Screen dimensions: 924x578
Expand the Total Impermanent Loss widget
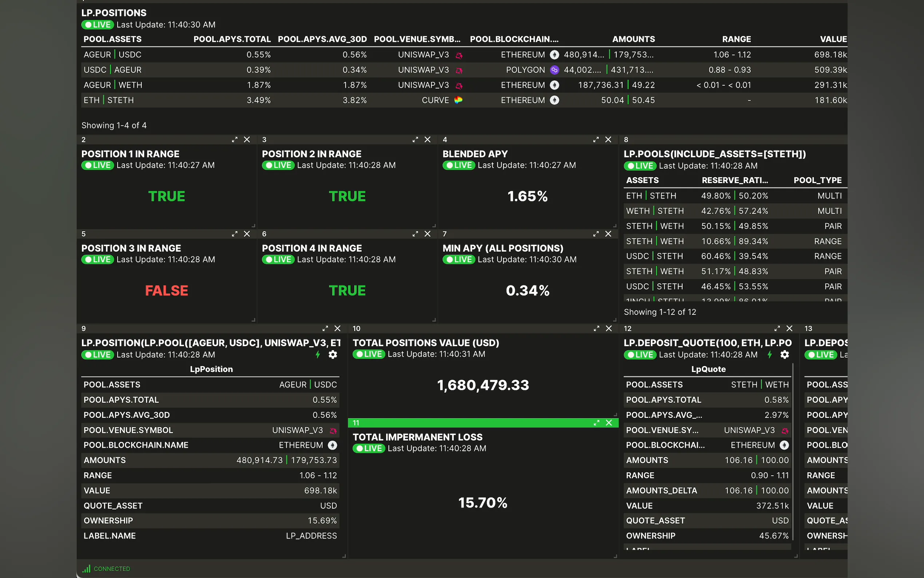[596, 423]
